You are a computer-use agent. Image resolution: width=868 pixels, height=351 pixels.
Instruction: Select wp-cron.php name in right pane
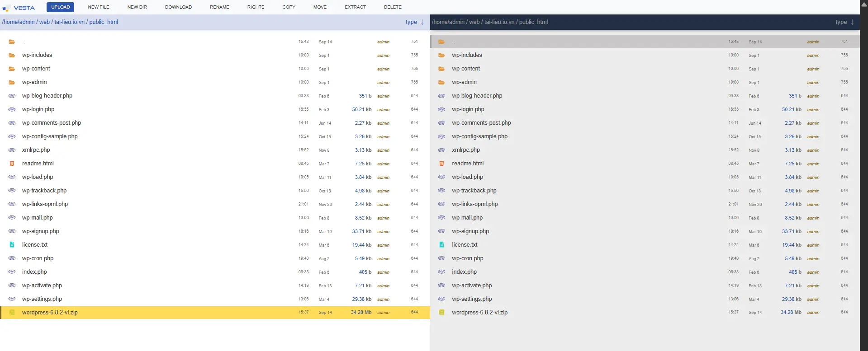pyautogui.click(x=468, y=258)
